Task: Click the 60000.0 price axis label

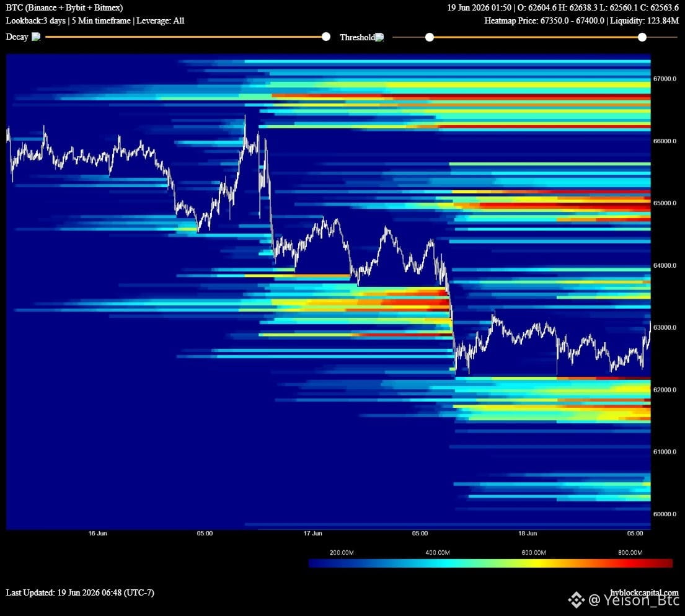Action: point(665,514)
